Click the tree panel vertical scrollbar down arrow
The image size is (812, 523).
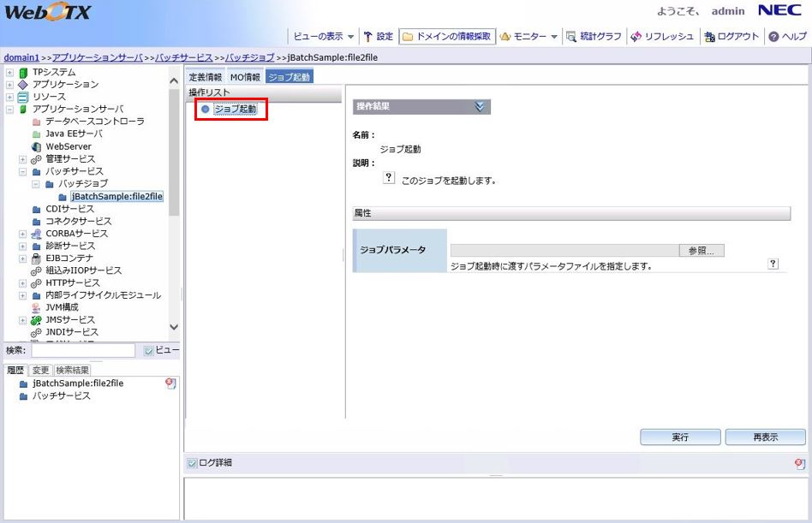[174, 326]
